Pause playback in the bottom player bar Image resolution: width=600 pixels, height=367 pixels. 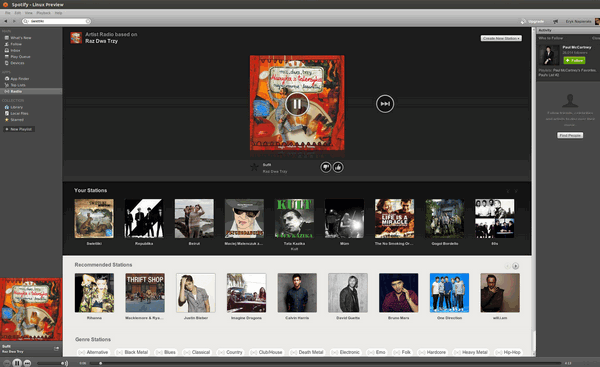click(17, 363)
